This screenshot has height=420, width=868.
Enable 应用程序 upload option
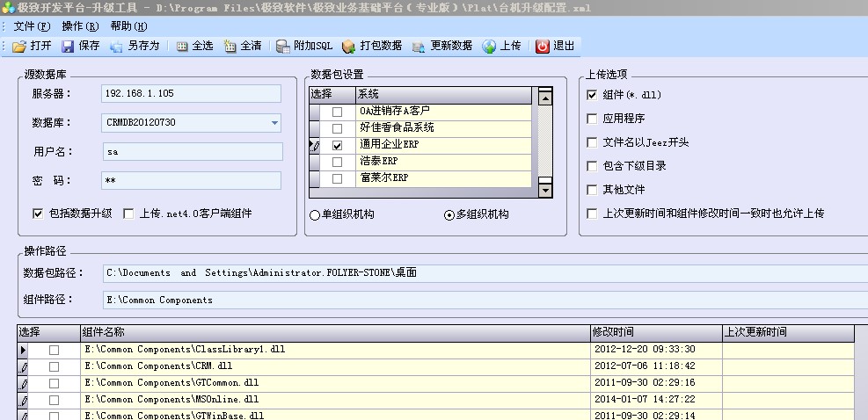592,119
